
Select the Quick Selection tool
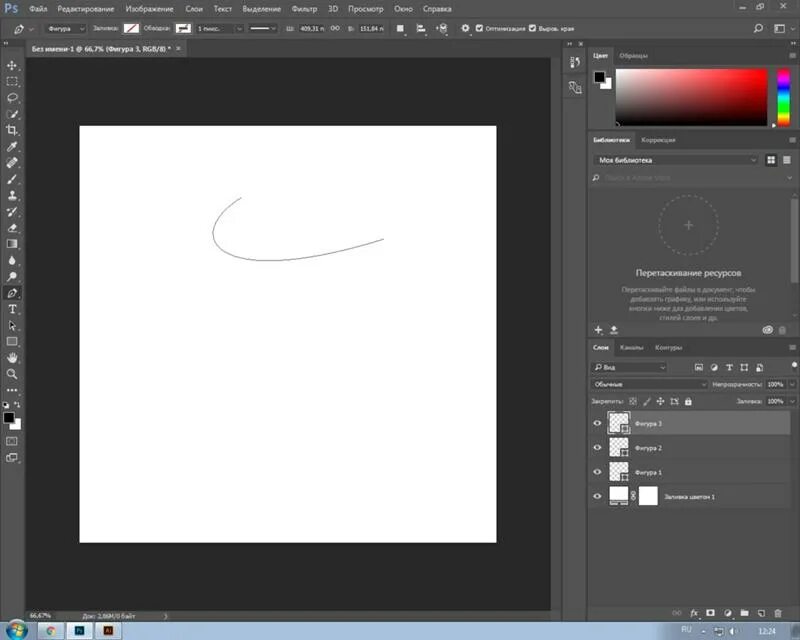click(12, 114)
